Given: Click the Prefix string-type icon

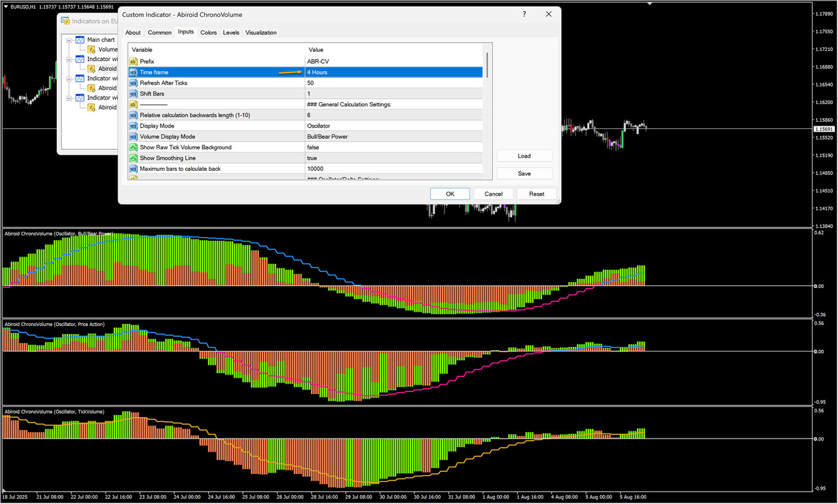Looking at the screenshot, I should pos(134,62).
